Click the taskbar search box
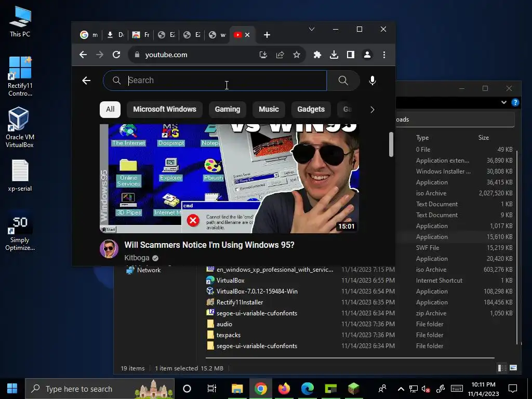Image resolution: width=532 pixels, height=399 pixels. pos(100,389)
